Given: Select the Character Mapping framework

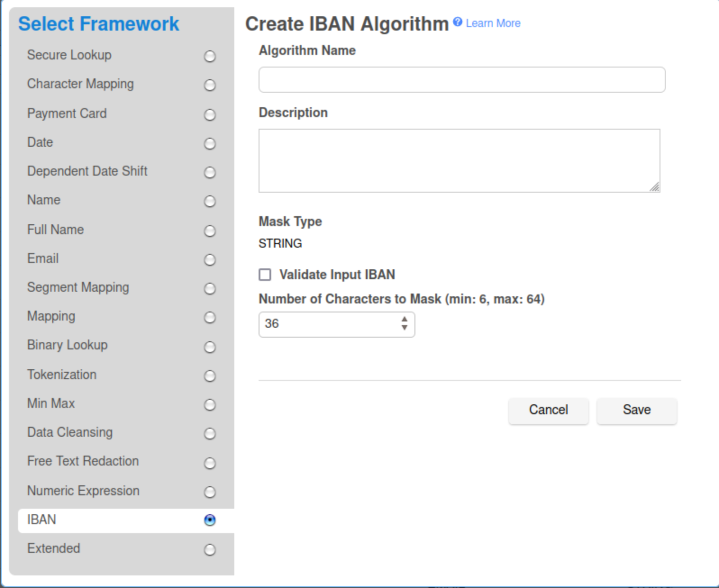Looking at the screenshot, I should (x=209, y=85).
